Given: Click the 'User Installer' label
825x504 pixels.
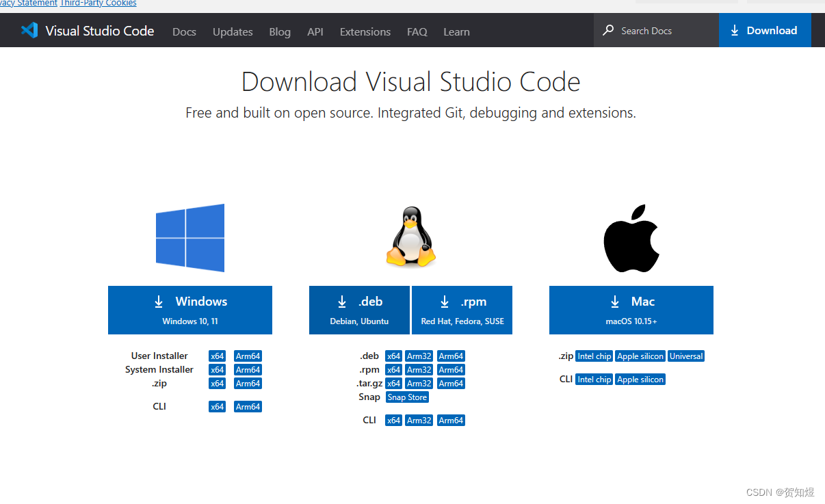Looking at the screenshot, I should point(159,356).
